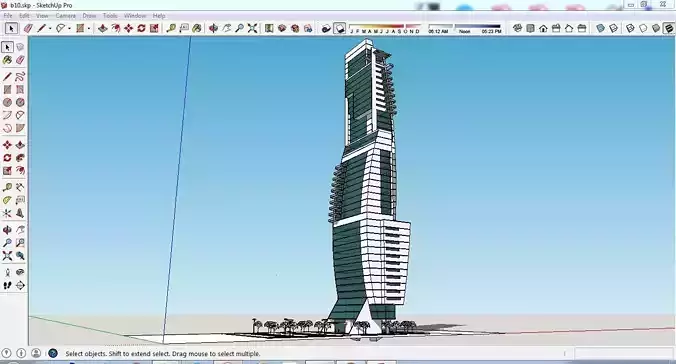Select the Pie arc tool
Viewport: 676px width, 364px height.
(x=20, y=128)
